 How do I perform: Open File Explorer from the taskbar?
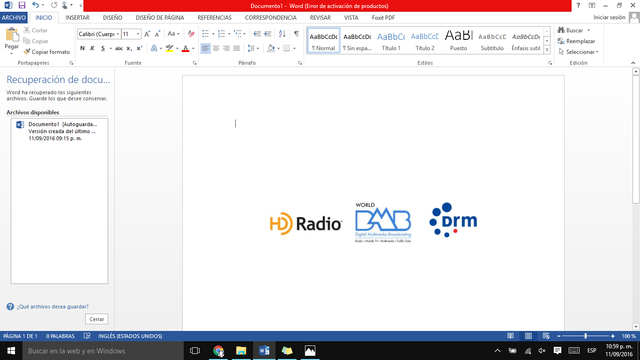tap(241, 351)
